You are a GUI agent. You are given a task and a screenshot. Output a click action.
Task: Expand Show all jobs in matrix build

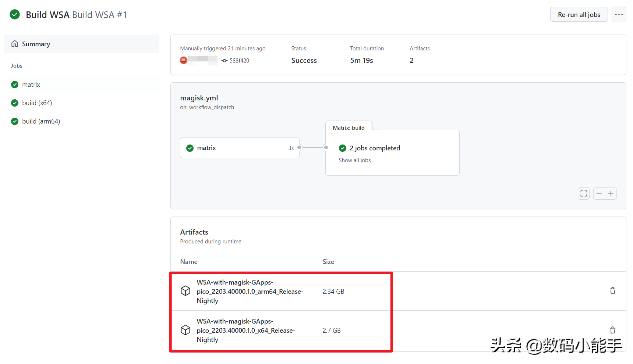pos(354,160)
